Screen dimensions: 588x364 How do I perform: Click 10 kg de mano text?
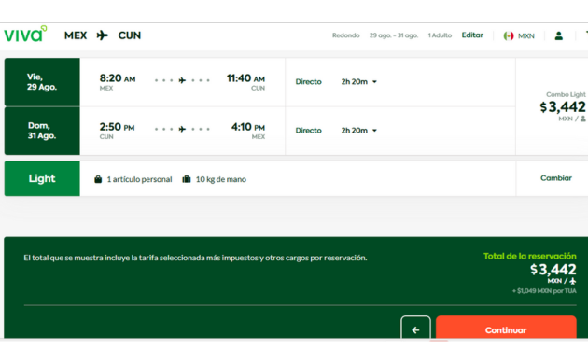click(x=221, y=179)
